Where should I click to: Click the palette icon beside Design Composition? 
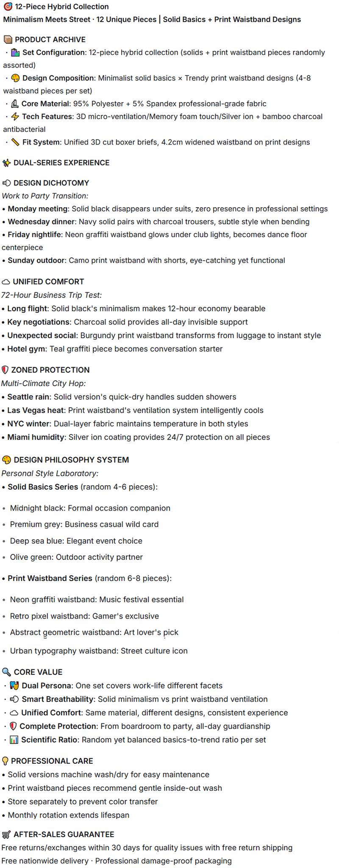tap(15, 78)
